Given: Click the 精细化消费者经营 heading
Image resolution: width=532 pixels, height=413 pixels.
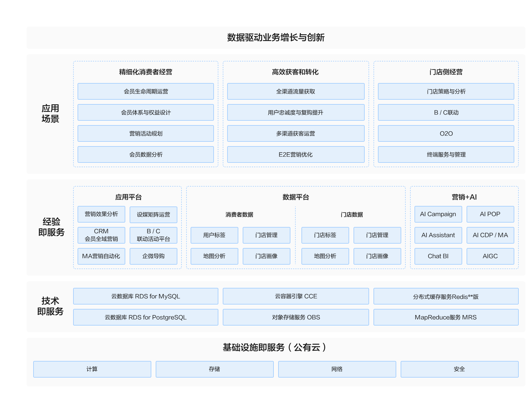Looking at the screenshot, I should tap(146, 72).
